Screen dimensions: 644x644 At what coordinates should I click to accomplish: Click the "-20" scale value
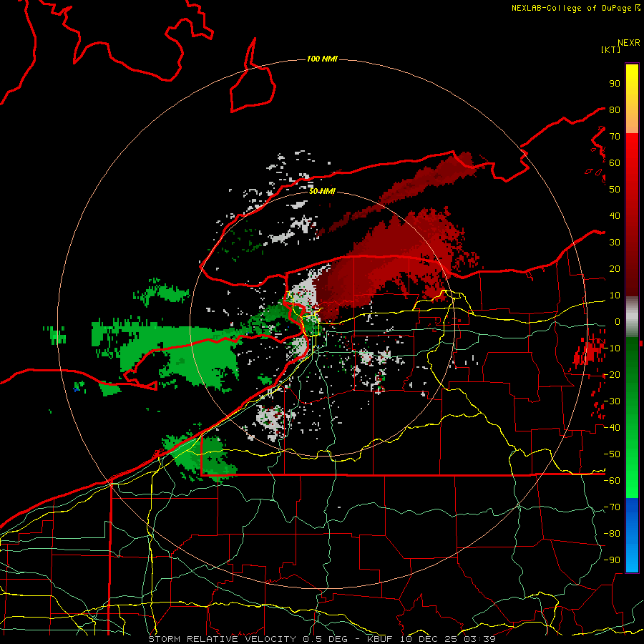coord(612,375)
